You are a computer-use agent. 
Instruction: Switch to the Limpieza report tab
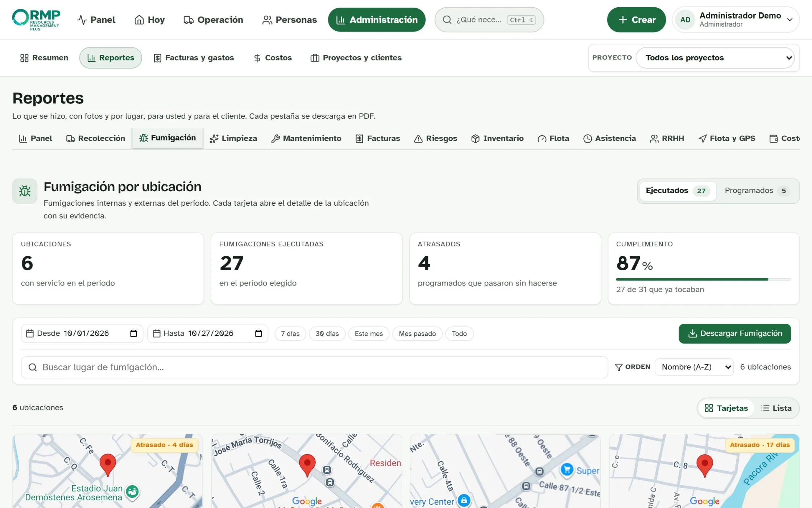pos(233,138)
